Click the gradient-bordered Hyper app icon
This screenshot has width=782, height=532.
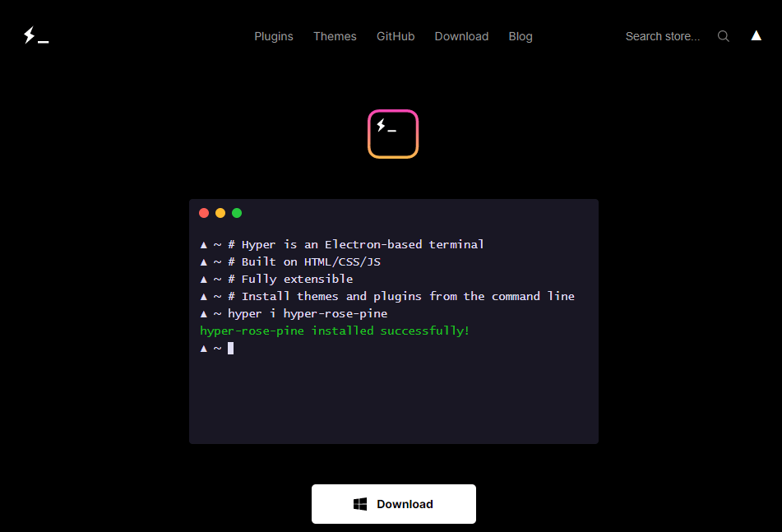[393, 134]
